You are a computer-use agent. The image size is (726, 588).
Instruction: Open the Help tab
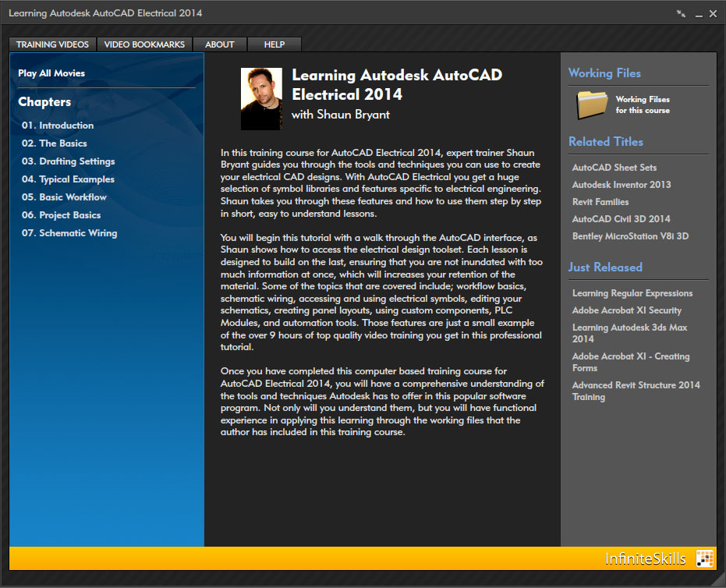tap(274, 44)
